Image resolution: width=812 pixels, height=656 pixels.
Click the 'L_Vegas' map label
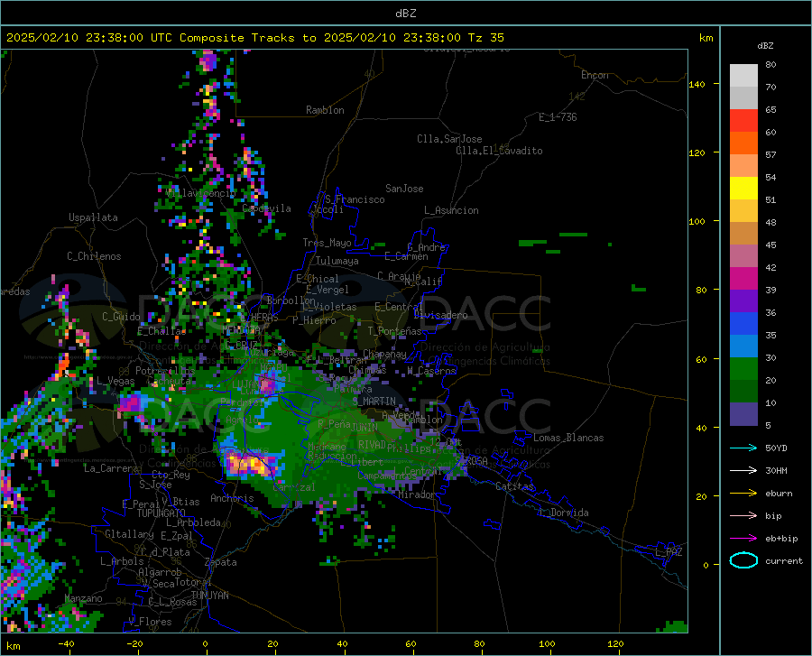[115, 381]
